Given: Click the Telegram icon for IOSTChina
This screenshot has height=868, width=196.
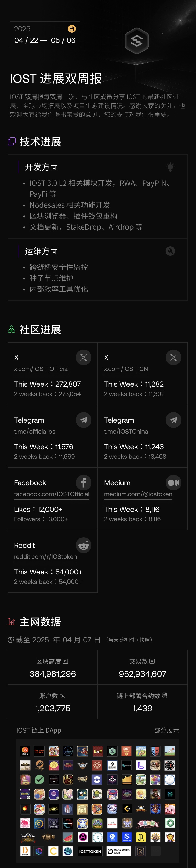Looking at the screenshot, I should (x=174, y=420).
